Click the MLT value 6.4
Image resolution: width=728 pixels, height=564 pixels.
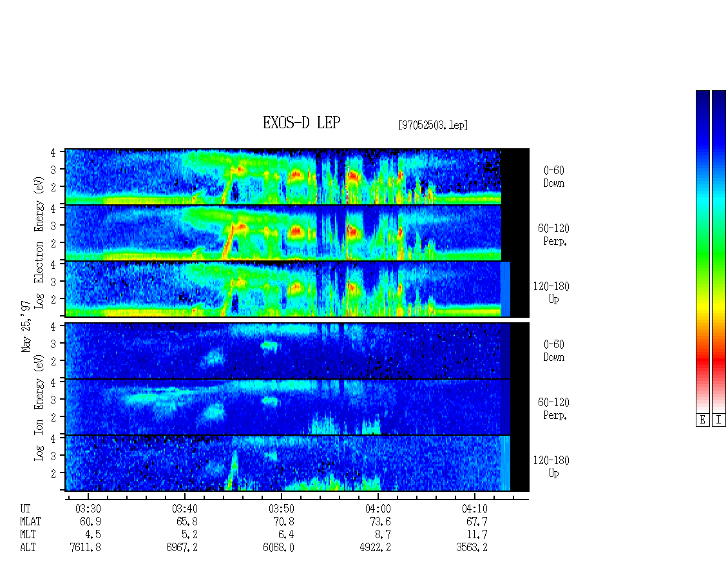pyautogui.click(x=286, y=535)
